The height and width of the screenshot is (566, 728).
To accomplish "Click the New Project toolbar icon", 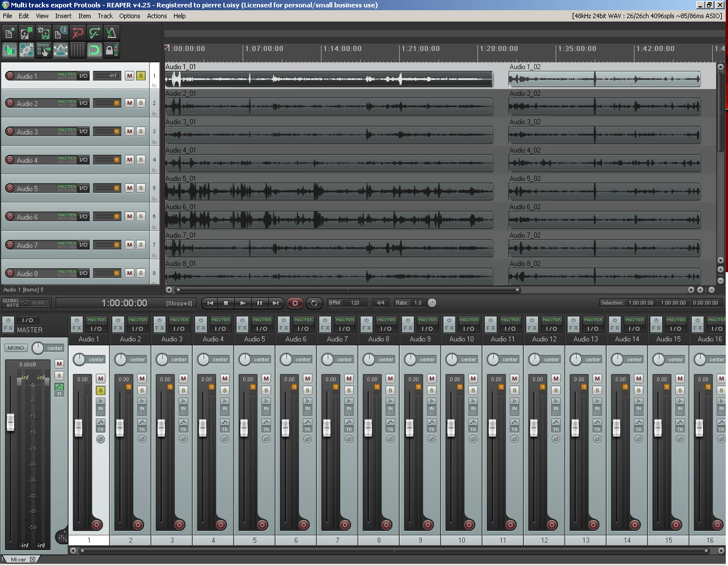I will coord(10,33).
